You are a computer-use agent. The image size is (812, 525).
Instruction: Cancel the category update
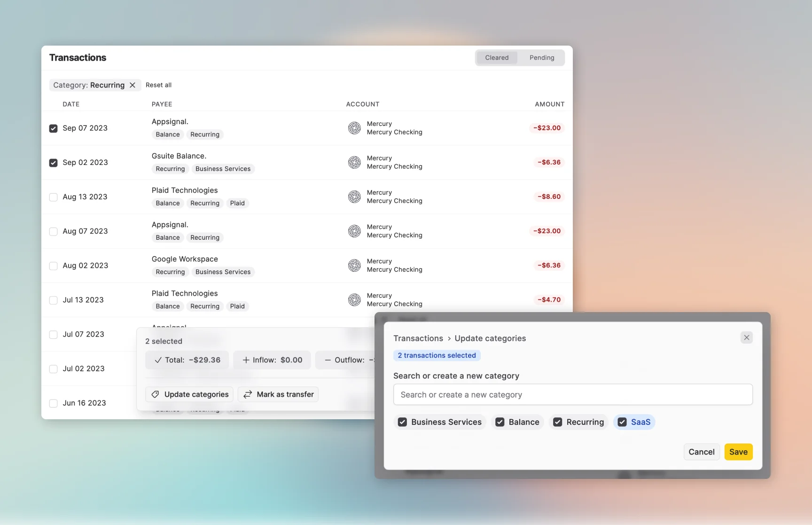(701, 452)
